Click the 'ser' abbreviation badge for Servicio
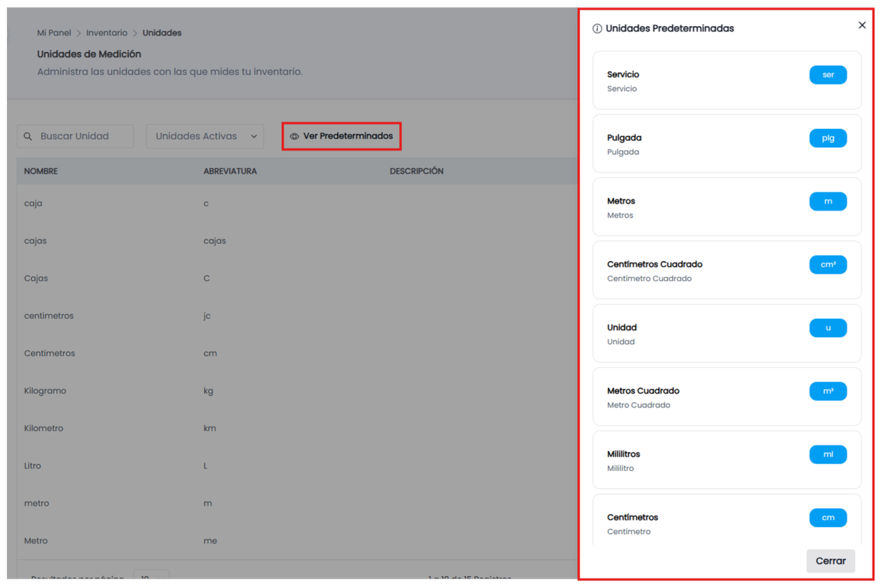This screenshot has width=882, height=588. coord(828,75)
